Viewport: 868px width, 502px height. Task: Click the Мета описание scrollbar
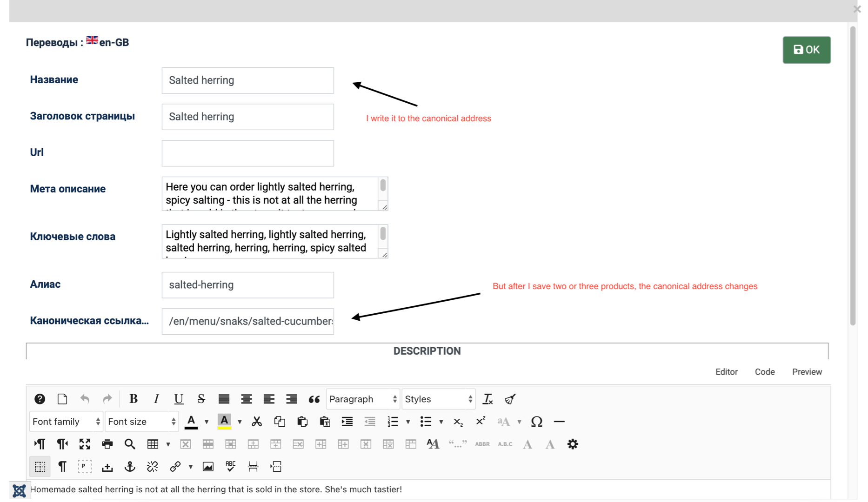pyautogui.click(x=383, y=185)
